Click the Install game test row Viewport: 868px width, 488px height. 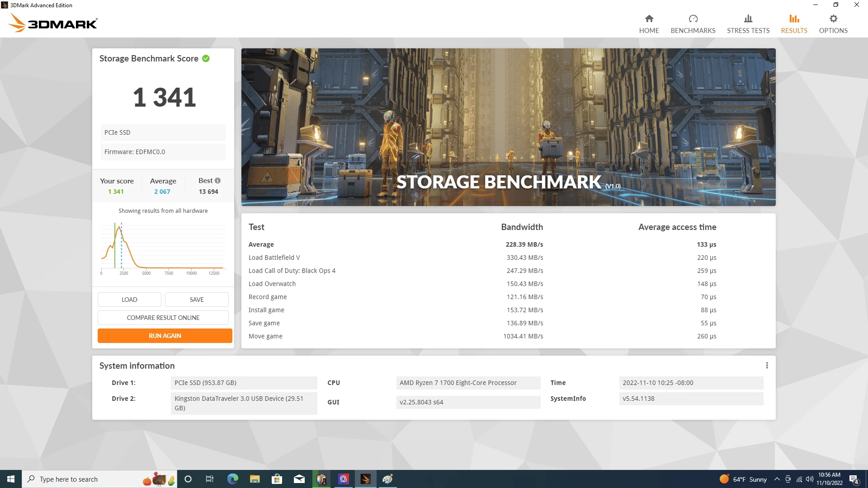(x=482, y=310)
